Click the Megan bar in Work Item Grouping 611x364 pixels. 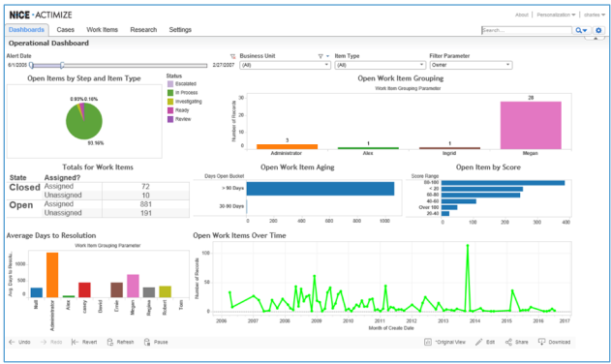point(531,125)
